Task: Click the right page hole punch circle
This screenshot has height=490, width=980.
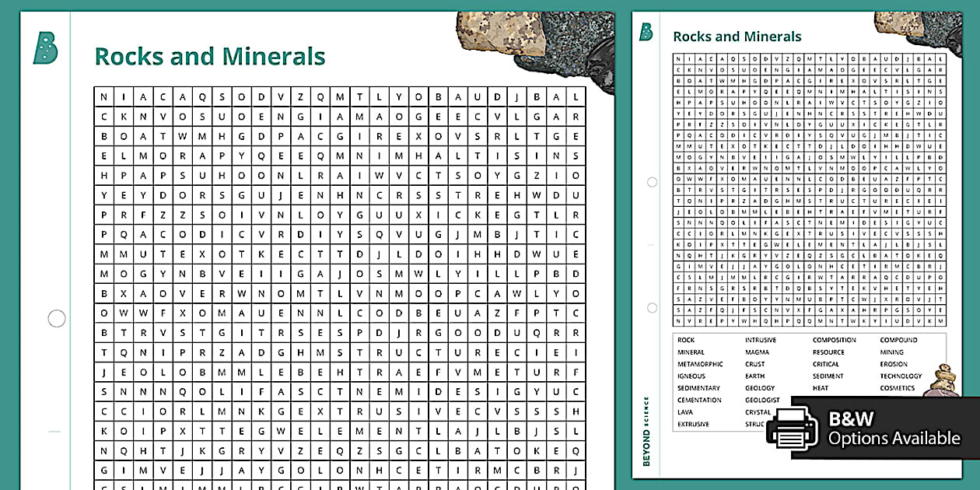Action: [x=652, y=181]
